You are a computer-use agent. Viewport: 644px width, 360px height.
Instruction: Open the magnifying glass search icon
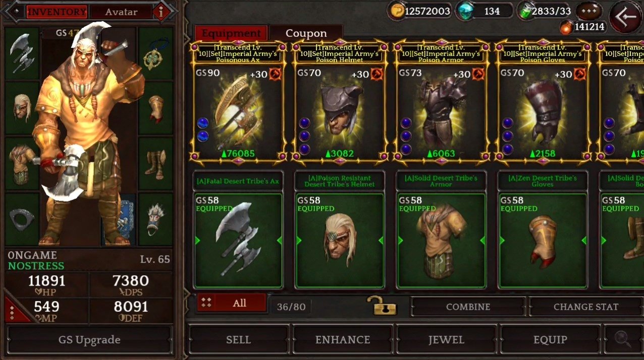[x=623, y=339]
